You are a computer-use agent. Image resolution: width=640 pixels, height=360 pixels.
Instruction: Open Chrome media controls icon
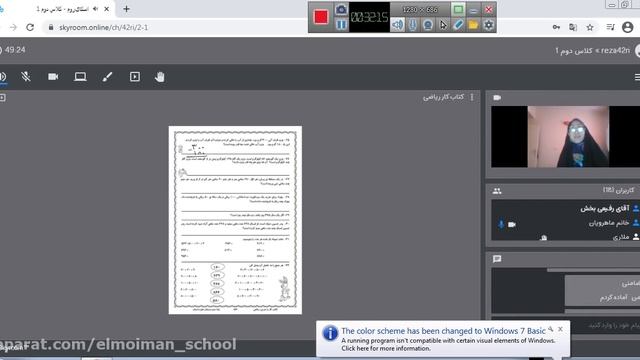pyautogui.click(x=611, y=27)
